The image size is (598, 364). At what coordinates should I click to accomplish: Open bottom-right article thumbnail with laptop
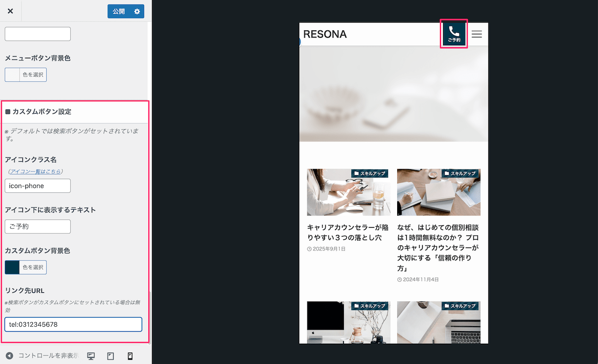point(439,322)
